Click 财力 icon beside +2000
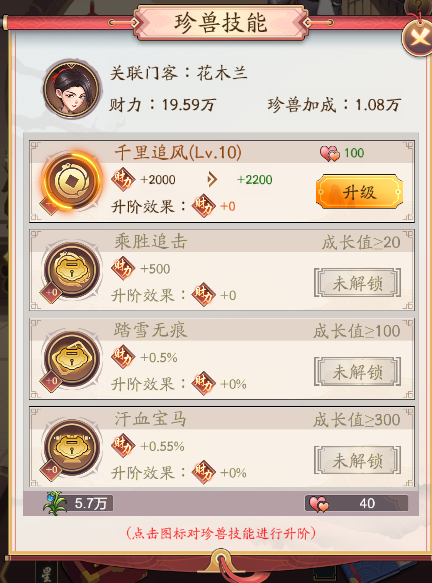 point(123,179)
